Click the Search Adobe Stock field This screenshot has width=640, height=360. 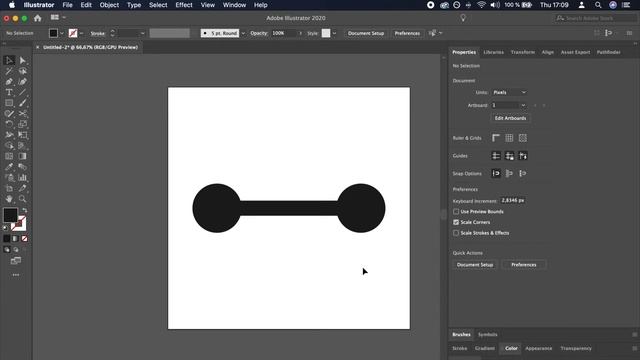coord(595,18)
